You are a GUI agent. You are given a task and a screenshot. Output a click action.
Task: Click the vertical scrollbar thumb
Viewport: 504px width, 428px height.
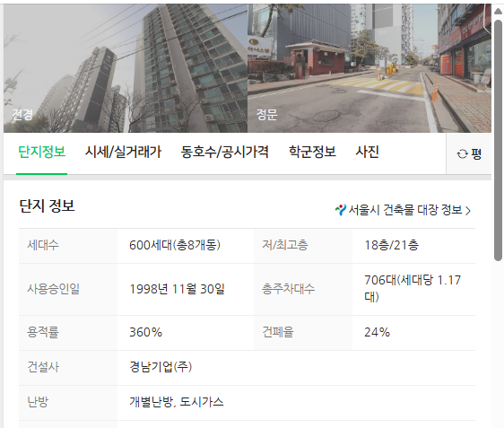(x=498, y=140)
